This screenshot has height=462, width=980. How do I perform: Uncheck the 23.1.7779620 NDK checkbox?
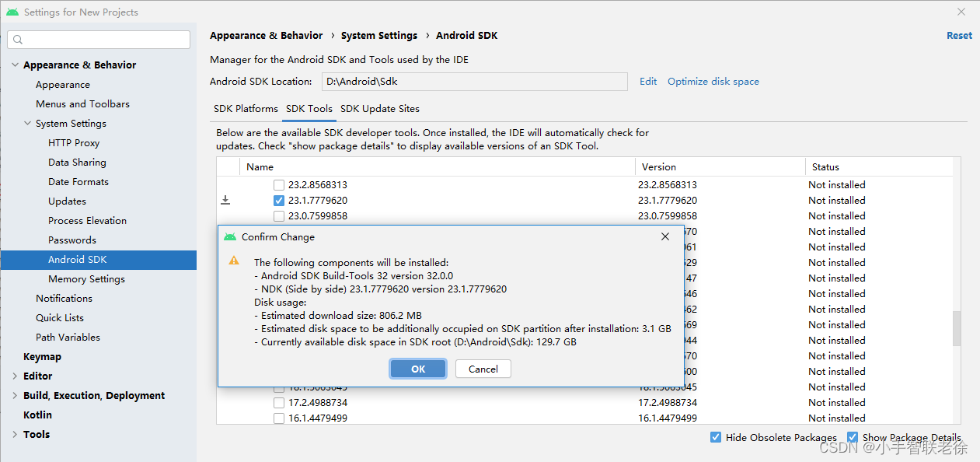[279, 201]
